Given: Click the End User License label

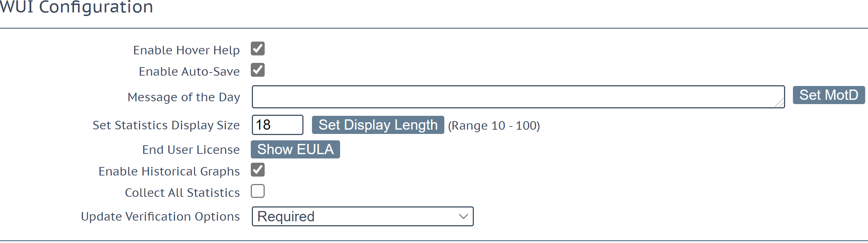Looking at the screenshot, I should pos(191,150).
